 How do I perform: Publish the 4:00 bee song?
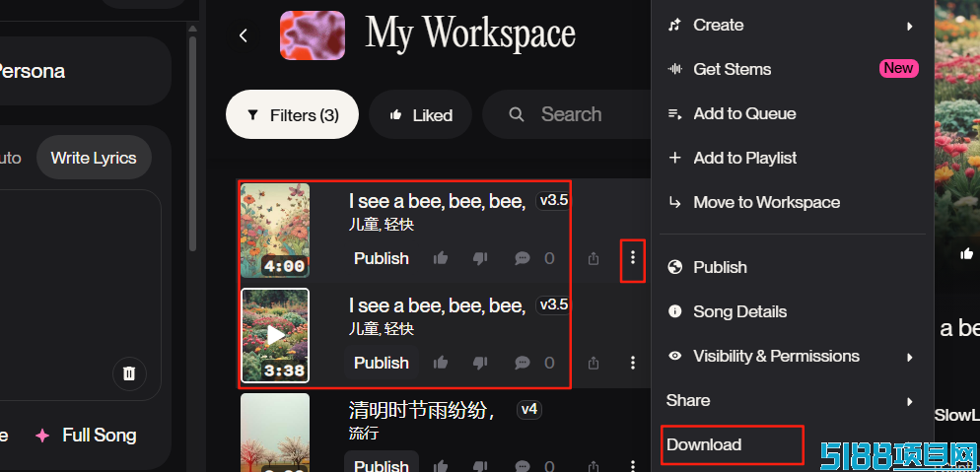click(382, 258)
